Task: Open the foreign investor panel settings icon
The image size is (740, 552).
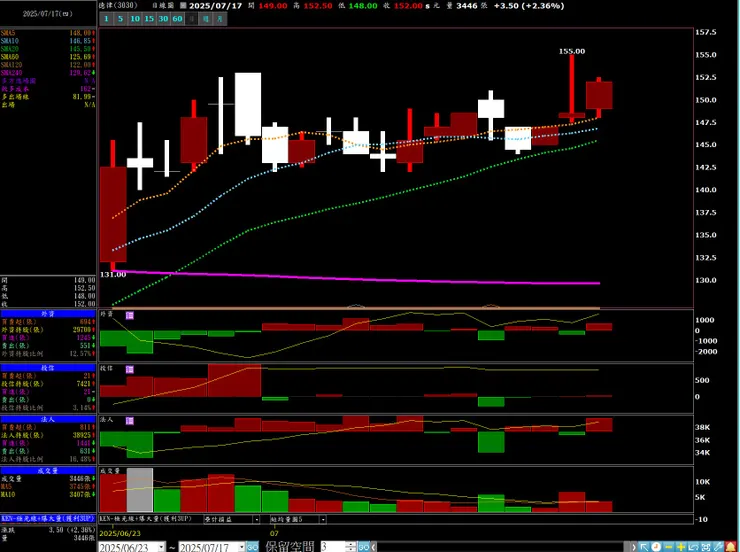Action: 130,315
